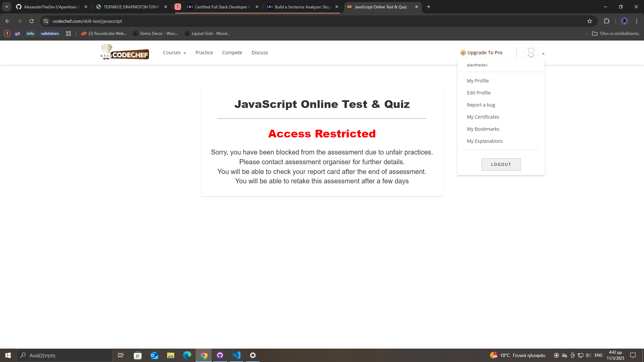The width and height of the screenshot is (644, 362).
Task: Open the tab search chevron
Action: pyautogui.click(x=7, y=7)
